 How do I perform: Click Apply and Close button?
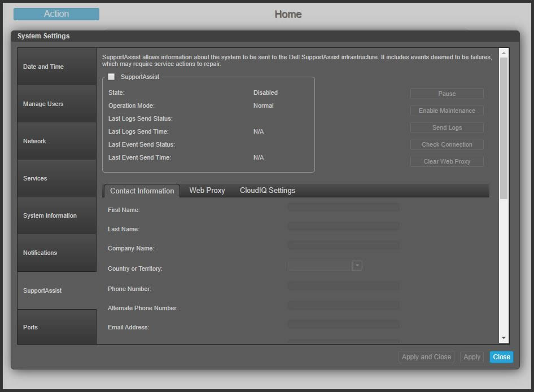pyautogui.click(x=426, y=357)
